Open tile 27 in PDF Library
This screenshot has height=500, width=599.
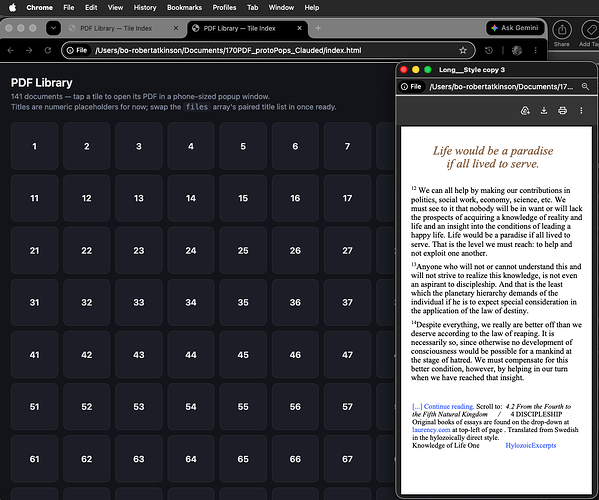[347, 250]
